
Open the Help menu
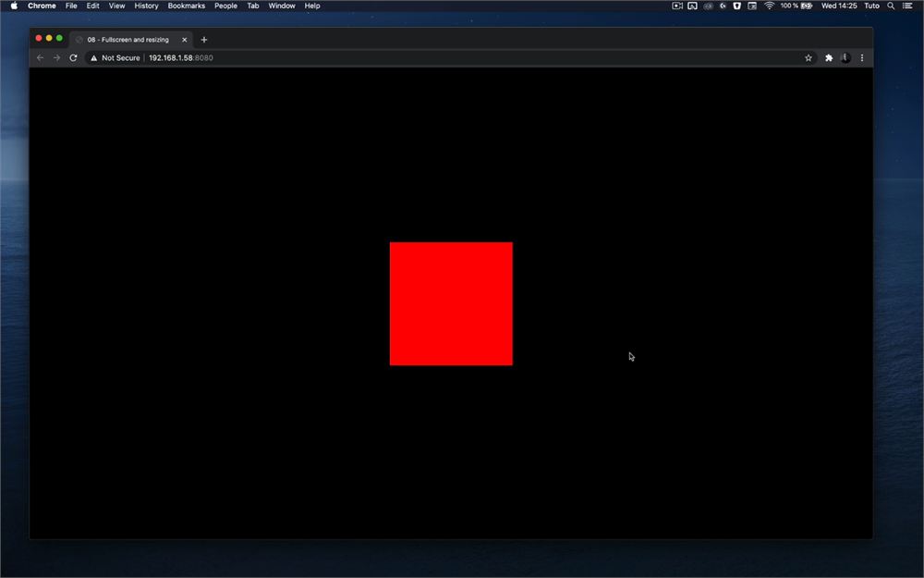coord(312,6)
